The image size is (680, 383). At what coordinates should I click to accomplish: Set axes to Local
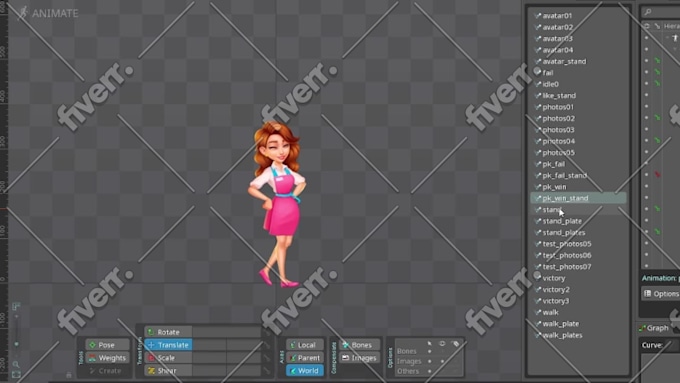(305, 345)
